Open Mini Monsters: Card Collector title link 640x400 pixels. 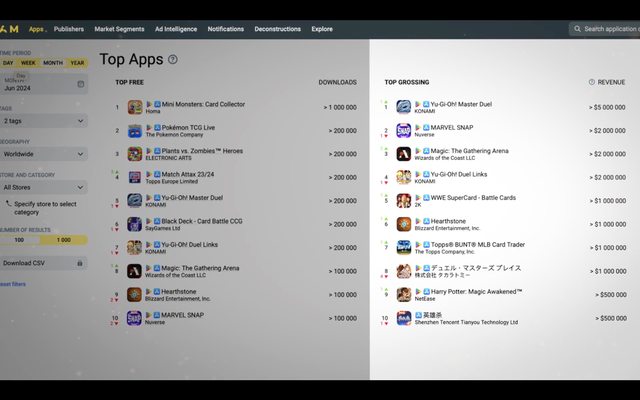[x=203, y=104]
